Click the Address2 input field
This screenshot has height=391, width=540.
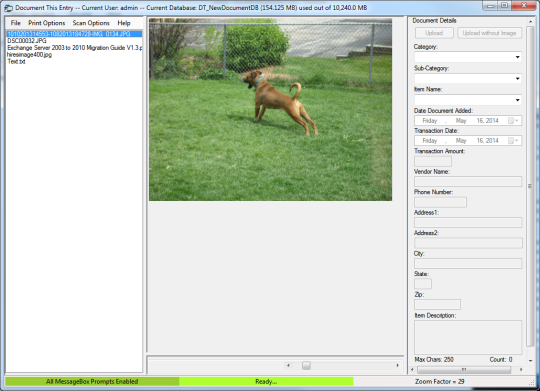[468, 243]
